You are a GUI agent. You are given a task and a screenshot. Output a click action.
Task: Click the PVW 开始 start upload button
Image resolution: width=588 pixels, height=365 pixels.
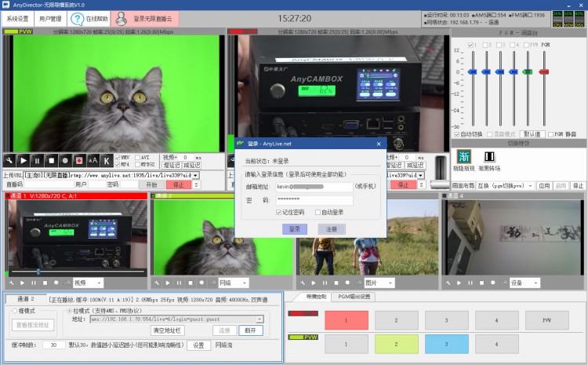click(151, 184)
